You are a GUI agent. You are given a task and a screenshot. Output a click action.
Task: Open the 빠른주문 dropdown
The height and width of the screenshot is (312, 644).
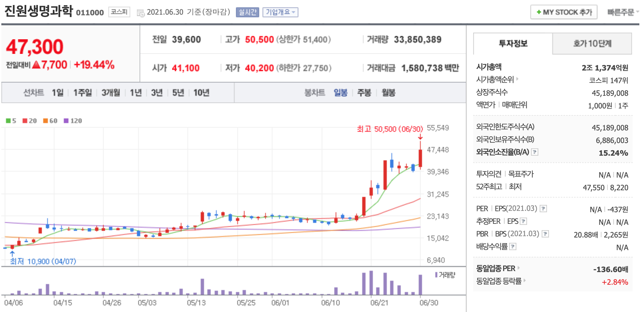pyautogui.click(x=623, y=12)
